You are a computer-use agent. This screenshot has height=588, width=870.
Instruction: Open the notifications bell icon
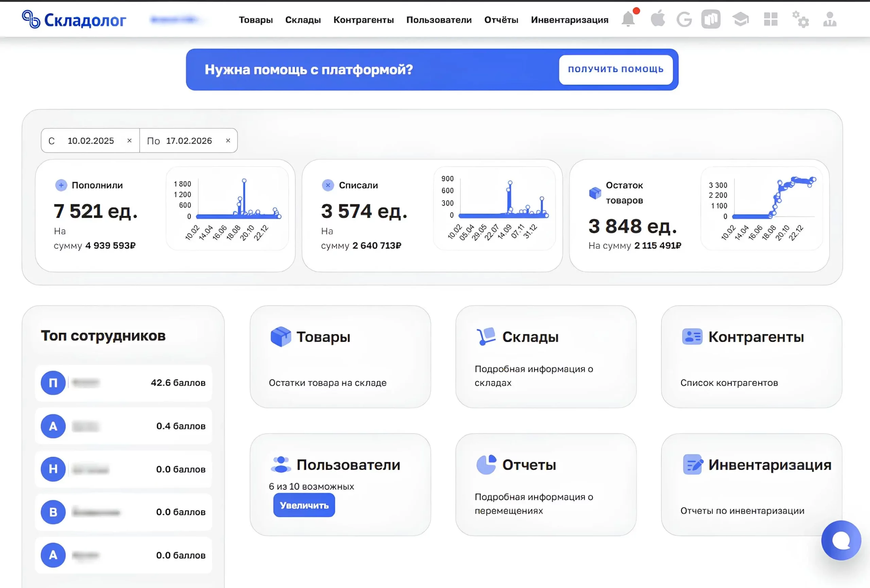(628, 19)
